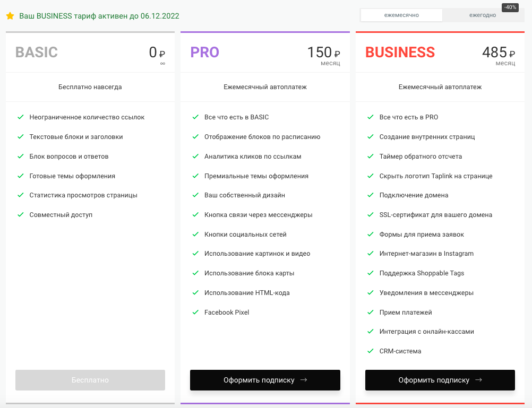Click the BASIC plan title
The width and height of the screenshot is (532, 408).
click(37, 52)
